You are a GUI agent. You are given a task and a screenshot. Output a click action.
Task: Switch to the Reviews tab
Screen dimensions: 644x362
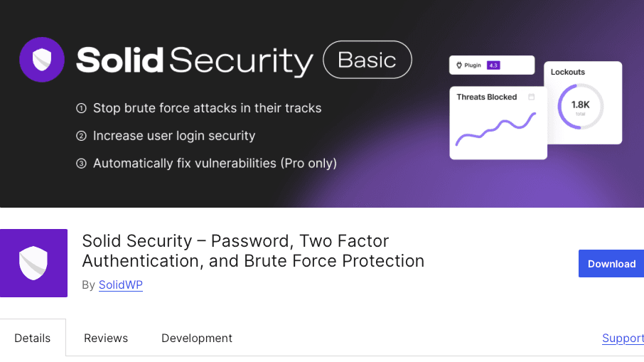click(x=106, y=338)
